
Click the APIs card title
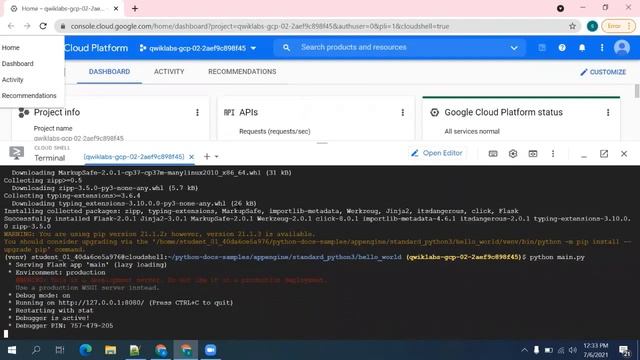click(249, 112)
